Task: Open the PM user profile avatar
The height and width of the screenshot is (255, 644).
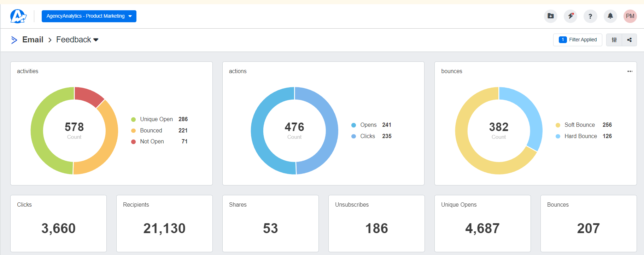Action: tap(630, 16)
